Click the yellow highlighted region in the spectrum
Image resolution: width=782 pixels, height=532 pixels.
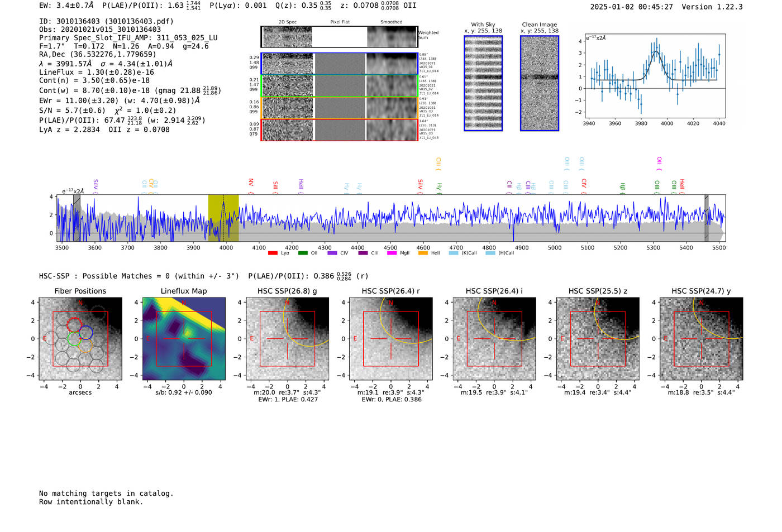coord(223,218)
